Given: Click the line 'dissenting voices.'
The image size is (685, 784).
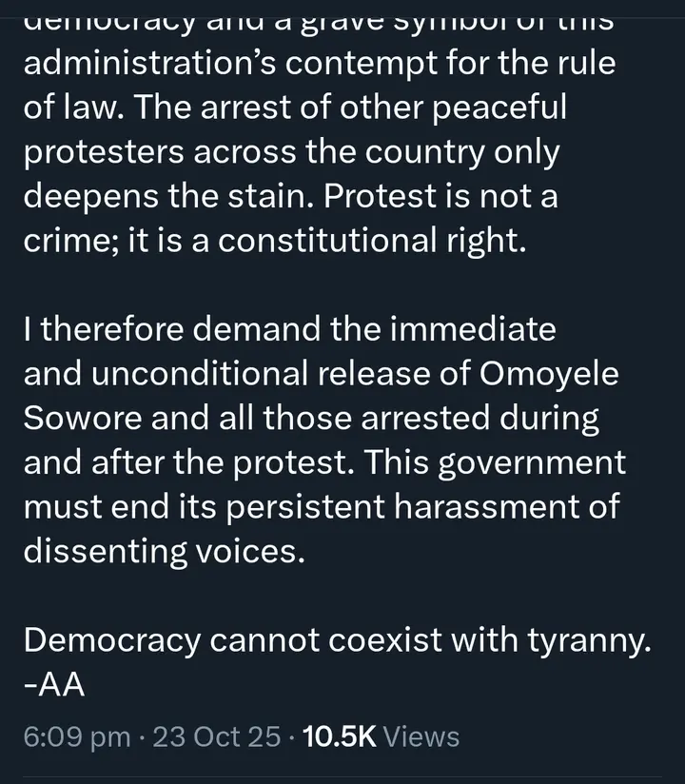Looking at the screenshot, I should tap(164, 551).
